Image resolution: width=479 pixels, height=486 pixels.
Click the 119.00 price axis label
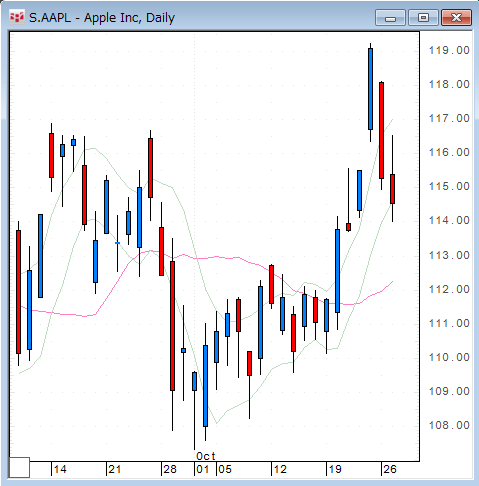449,50
